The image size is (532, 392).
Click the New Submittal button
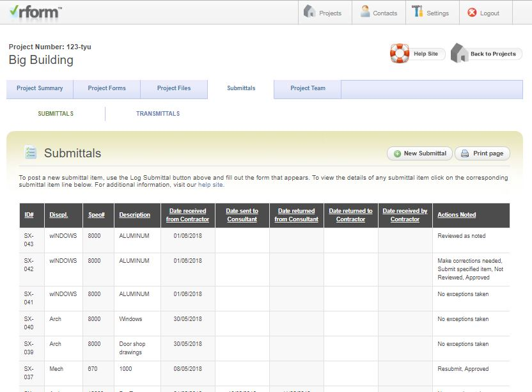pyautogui.click(x=419, y=153)
